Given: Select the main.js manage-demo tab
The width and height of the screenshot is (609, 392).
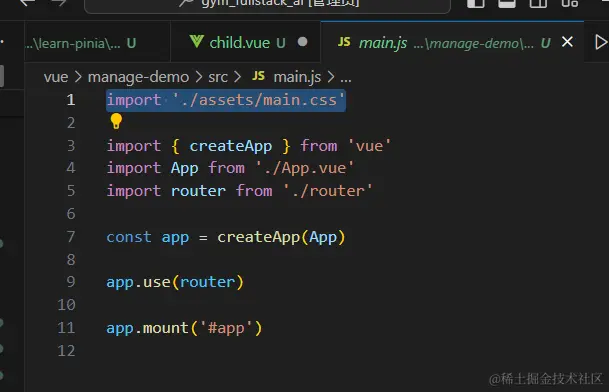Looking at the screenshot, I should pyautogui.click(x=452, y=42).
